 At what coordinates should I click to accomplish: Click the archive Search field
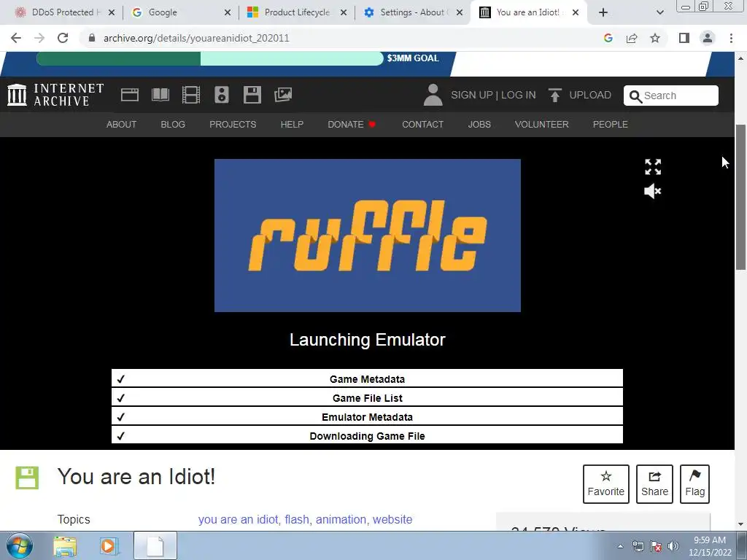point(671,96)
